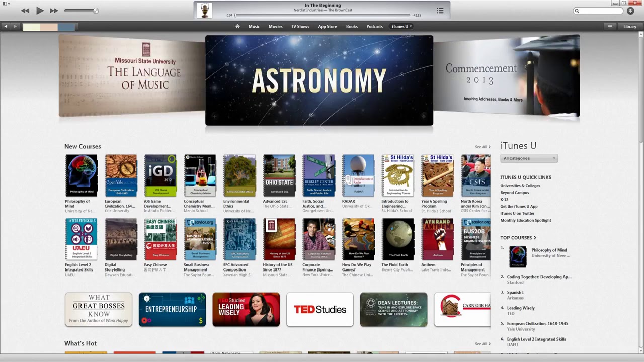Open the TV Shows tab

coord(300,26)
